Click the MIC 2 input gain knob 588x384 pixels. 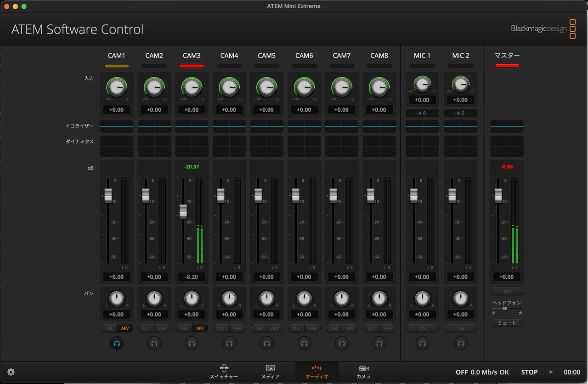(x=461, y=84)
